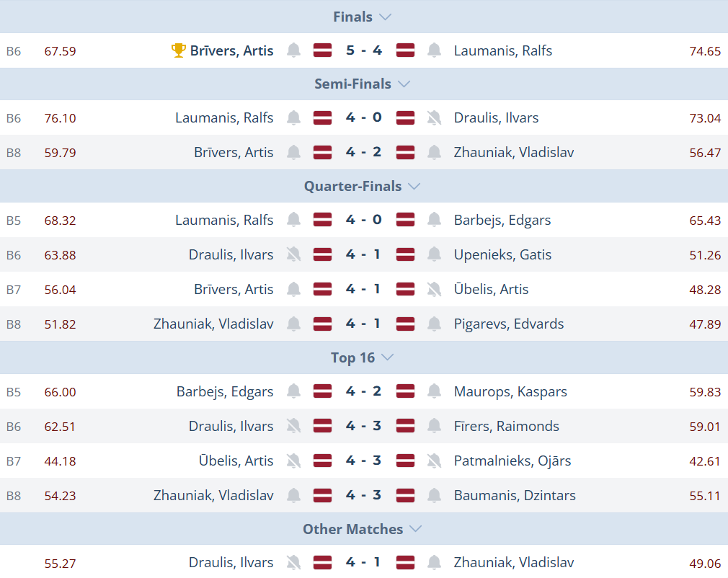
Task: Click the bell icon beside Pigarevs, Edvards
Action: coord(434,324)
